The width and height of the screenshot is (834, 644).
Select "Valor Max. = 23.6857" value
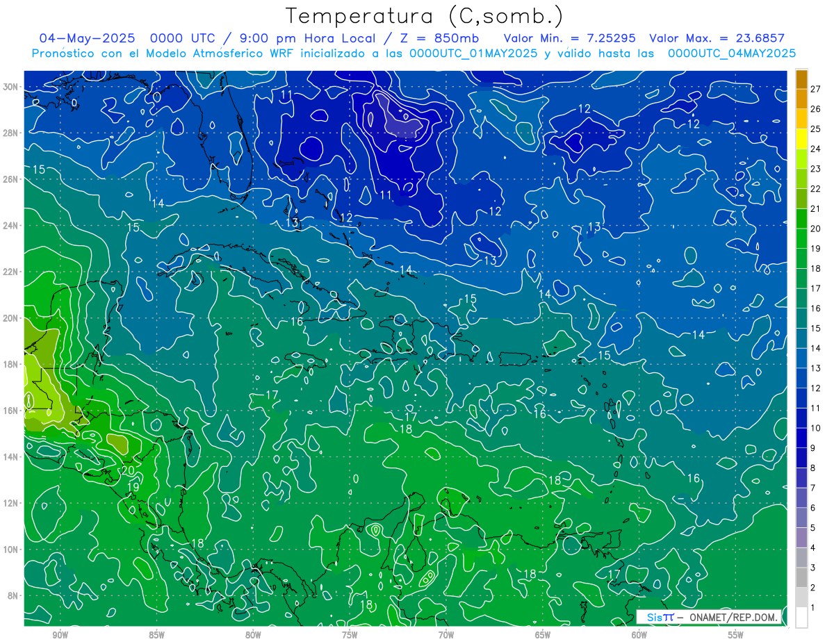coord(717,38)
